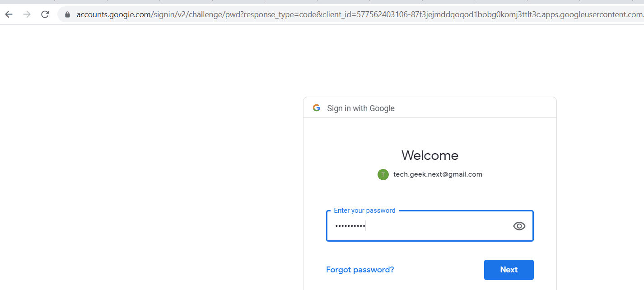Click the masked password dots
The height and width of the screenshot is (290, 644).
(x=350, y=226)
